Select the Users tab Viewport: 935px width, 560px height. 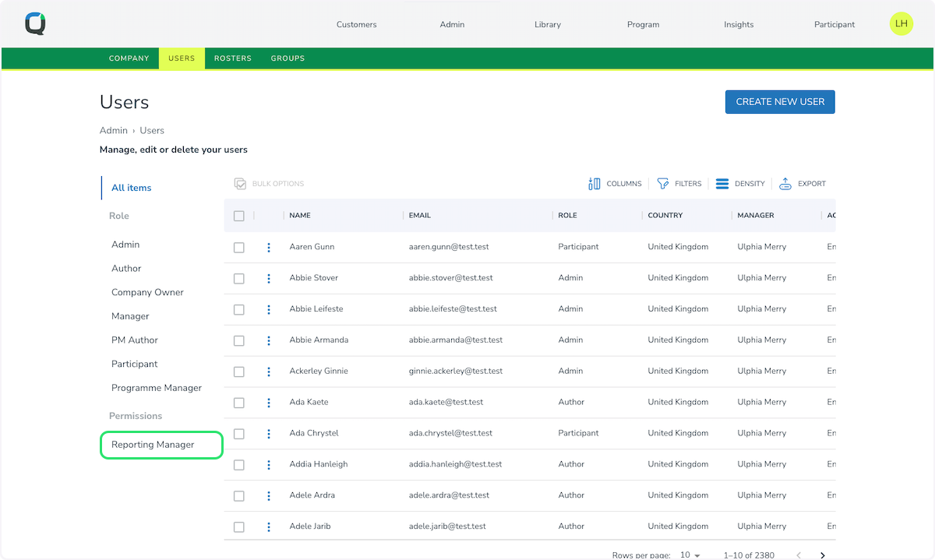182,58
